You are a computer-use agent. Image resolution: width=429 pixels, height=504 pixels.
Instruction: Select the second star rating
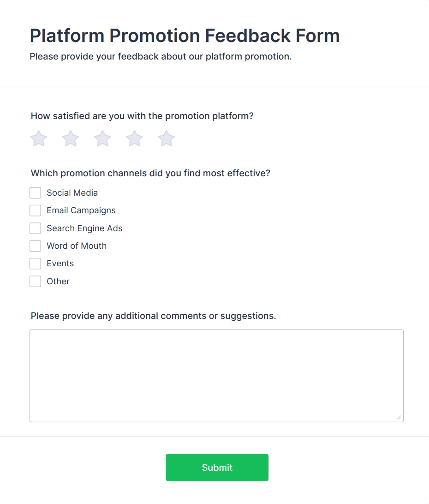[71, 138]
